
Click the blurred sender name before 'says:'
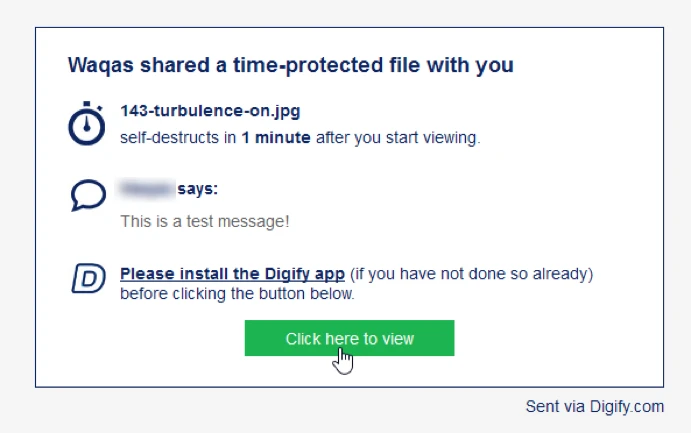tap(146, 188)
